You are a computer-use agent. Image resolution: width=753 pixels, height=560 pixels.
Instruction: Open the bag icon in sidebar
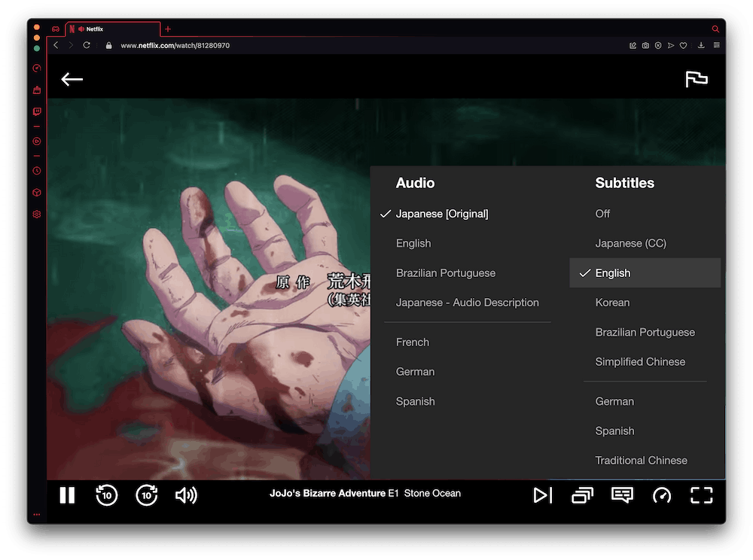tap(37, 90)
